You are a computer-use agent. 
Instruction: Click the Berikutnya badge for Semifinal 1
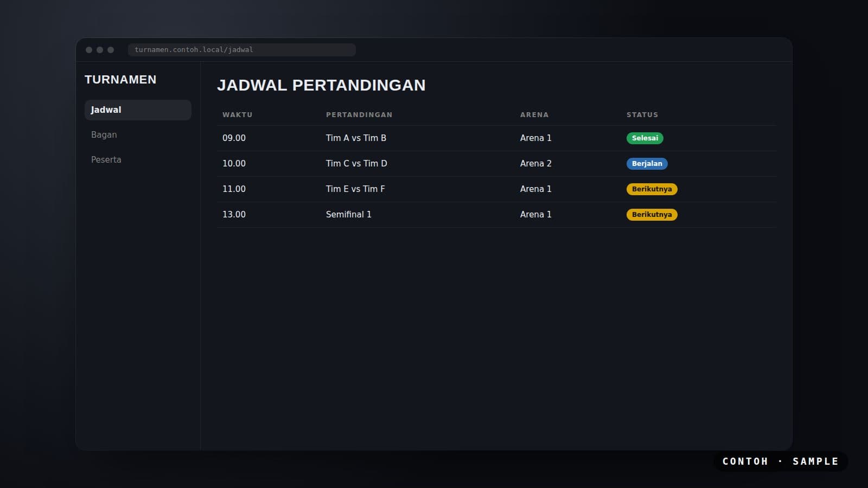652,215
